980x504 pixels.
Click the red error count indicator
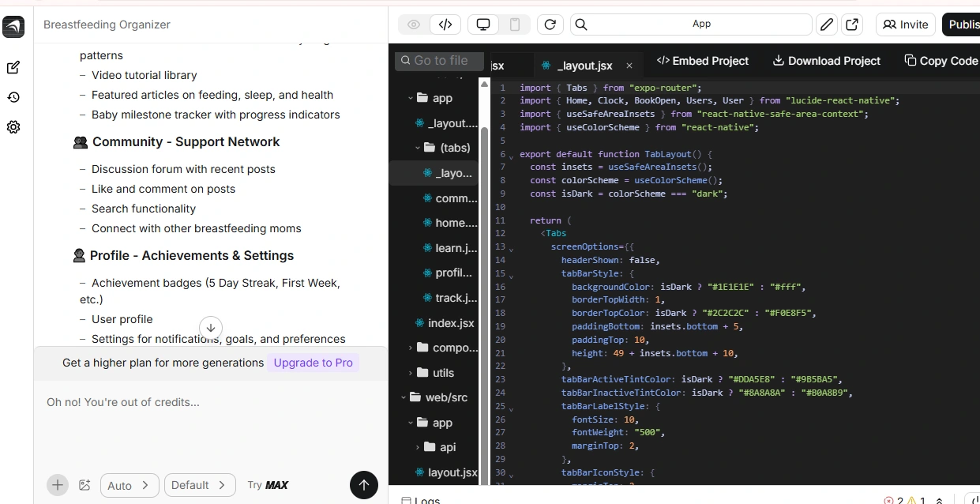coord(893,501)
